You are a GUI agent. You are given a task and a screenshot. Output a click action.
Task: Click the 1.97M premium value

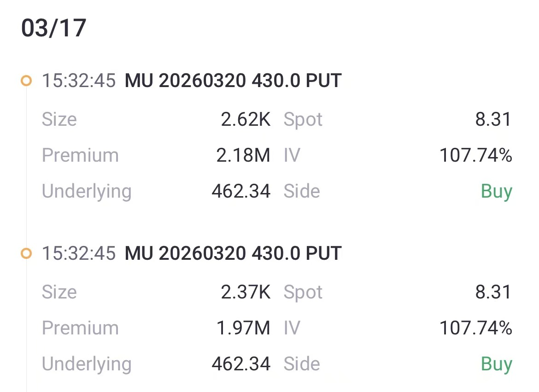point(243,328)
